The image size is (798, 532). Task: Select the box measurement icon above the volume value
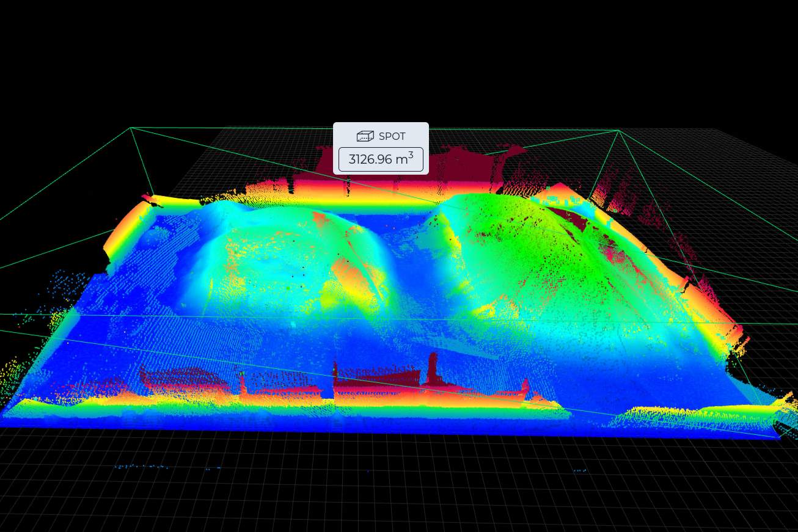(x=365, y=136)
